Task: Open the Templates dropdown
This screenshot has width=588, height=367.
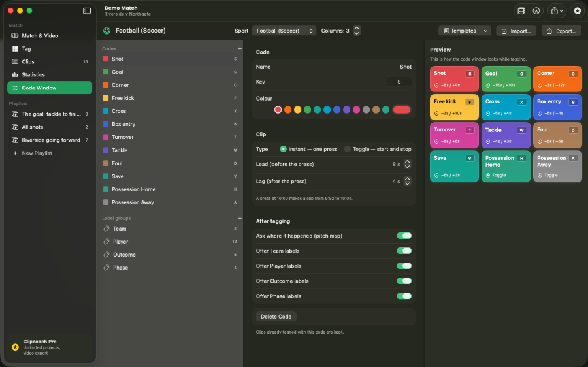Action: pos(465,31)
